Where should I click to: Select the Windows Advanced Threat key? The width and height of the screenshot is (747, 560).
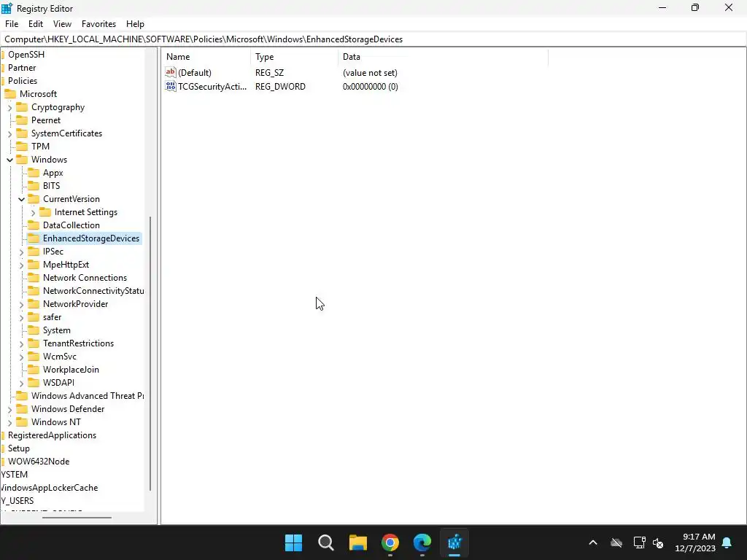click(x=88, y=396)
